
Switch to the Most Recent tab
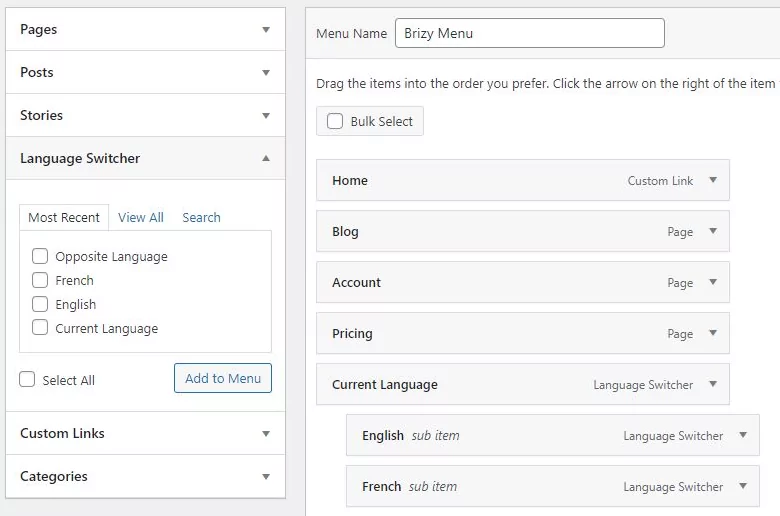point(64,217)
